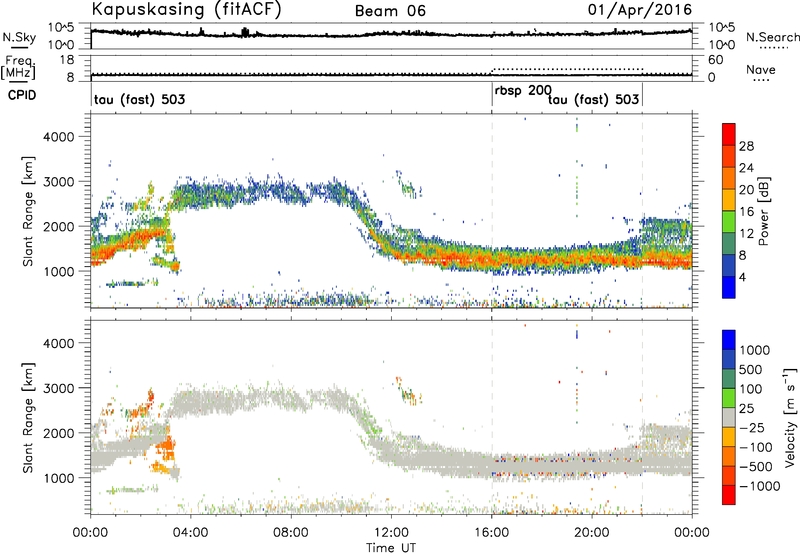
Task: Click the gray segment of the Velocity colorbar
Action: 729,417
